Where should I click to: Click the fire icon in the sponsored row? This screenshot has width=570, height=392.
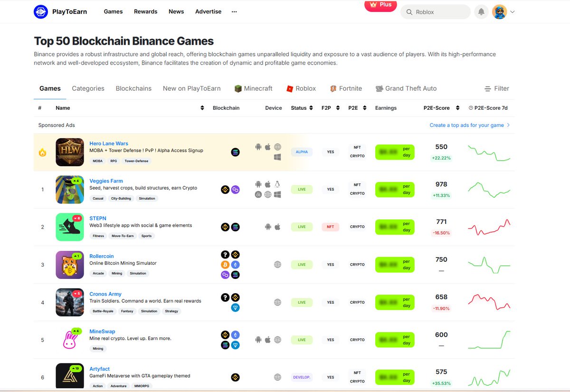pos(42,153)
